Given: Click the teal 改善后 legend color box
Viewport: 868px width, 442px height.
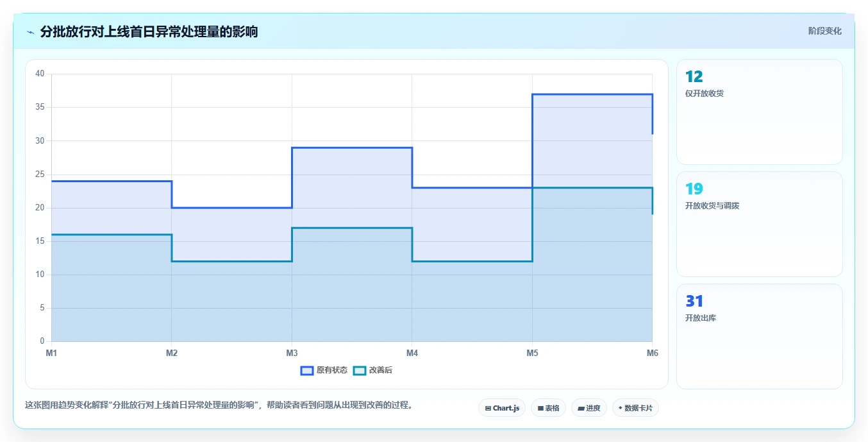Looking at the screenshot, I should (x=360, y=370).
